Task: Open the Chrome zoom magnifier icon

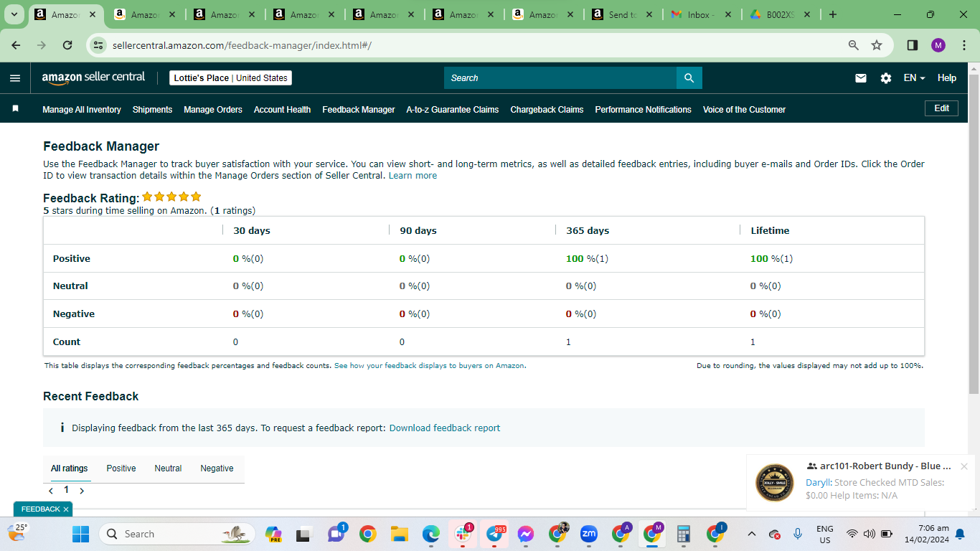Action: pyautogui.click(x=854, y=44)
